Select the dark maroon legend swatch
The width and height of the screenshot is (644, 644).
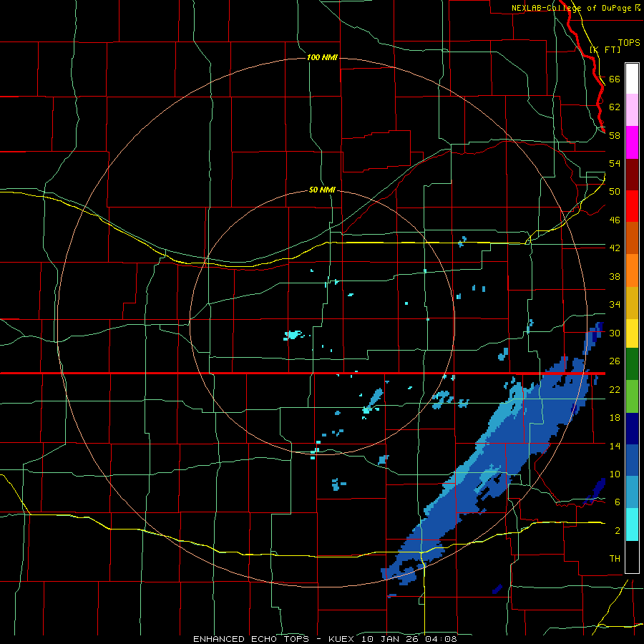[x=632, y=175]
